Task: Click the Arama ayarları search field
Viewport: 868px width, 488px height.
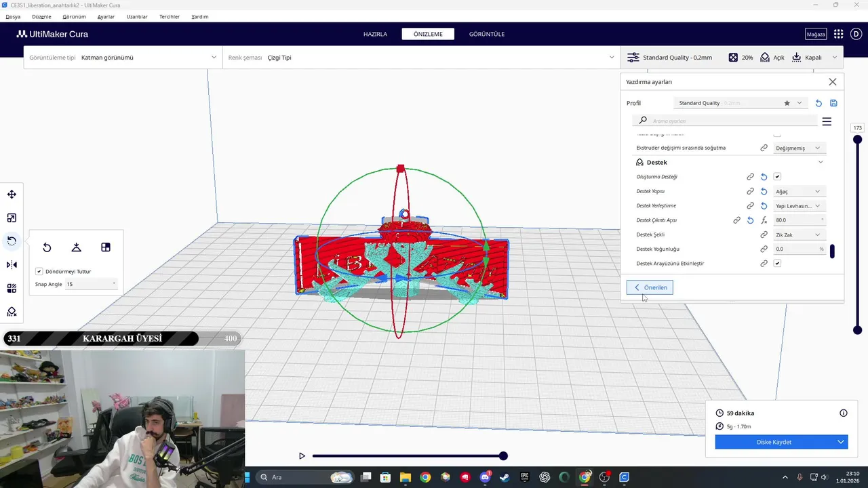Action: [x=725, y=121]
